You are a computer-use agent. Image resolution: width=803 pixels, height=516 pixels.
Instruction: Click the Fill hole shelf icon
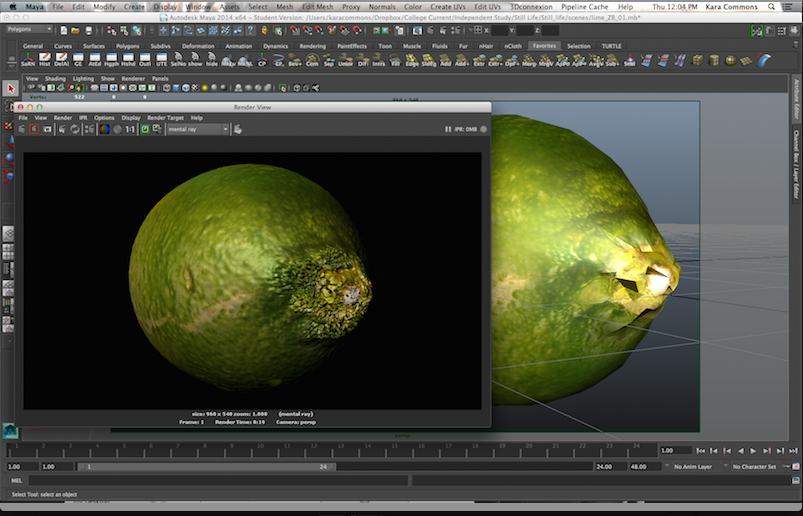(395, 59)
